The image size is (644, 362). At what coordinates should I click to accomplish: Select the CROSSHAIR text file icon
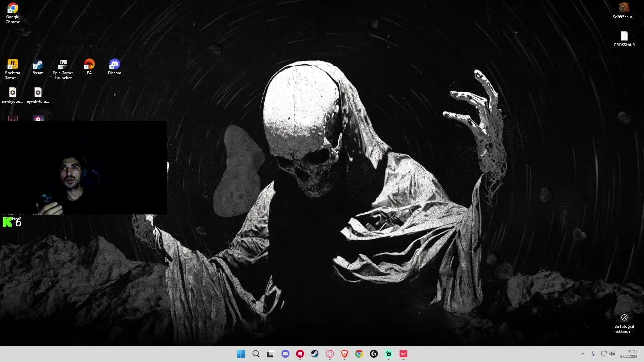[624, 39]
